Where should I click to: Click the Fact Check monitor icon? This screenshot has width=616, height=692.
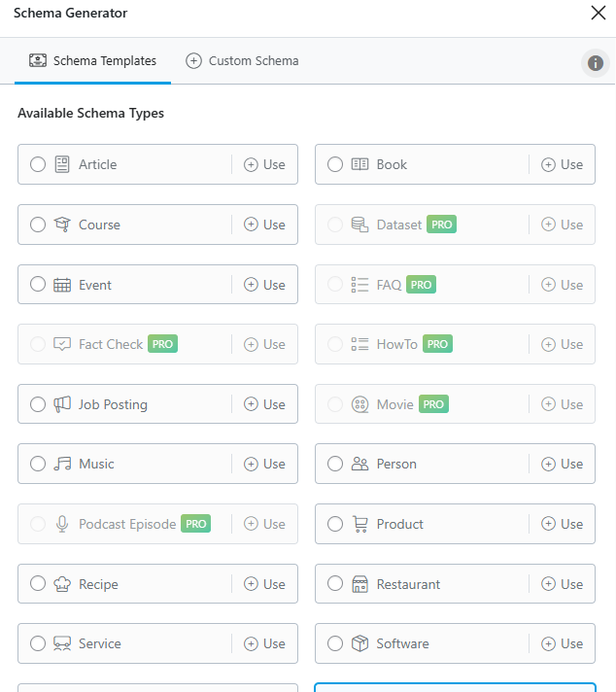click(62, 344)
